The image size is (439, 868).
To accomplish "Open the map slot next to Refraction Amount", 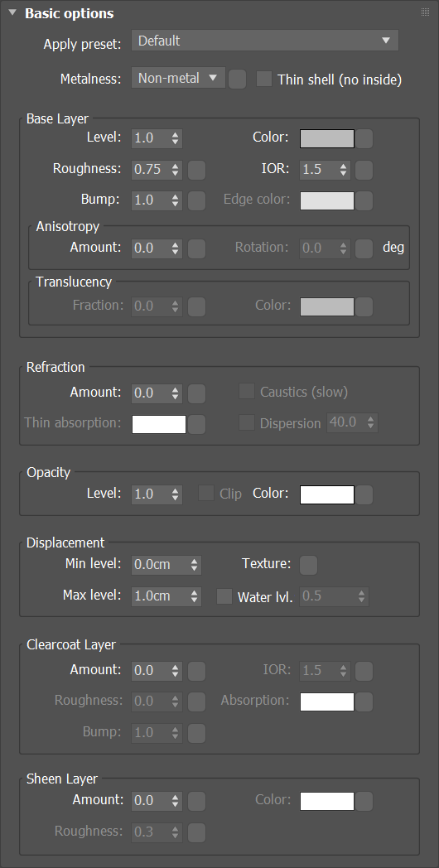I will tap(196, 393).
